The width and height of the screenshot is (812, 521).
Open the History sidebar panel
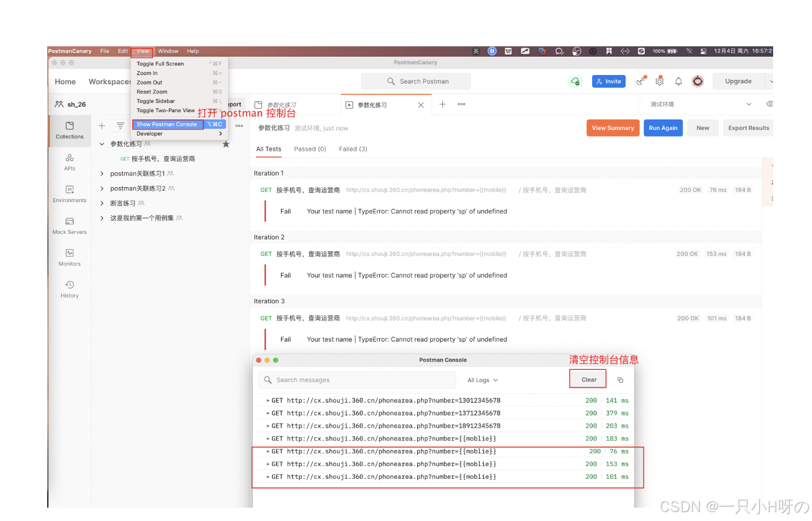(69, 289)
